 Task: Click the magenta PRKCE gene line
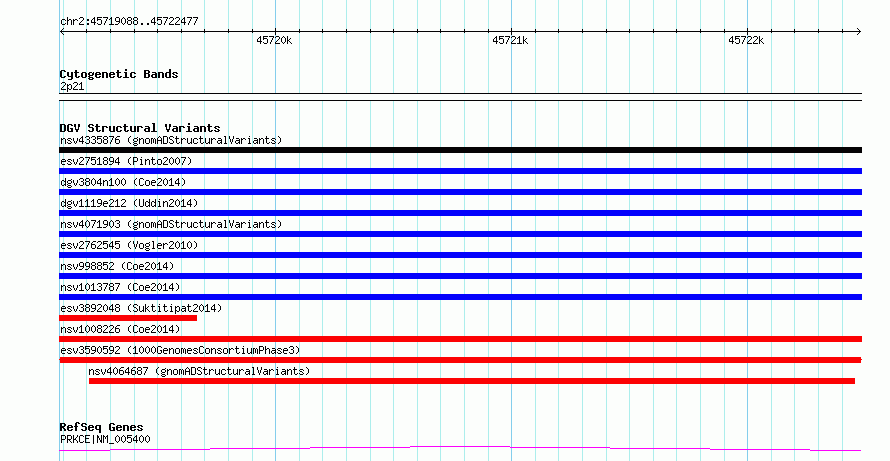pos(460,449)
